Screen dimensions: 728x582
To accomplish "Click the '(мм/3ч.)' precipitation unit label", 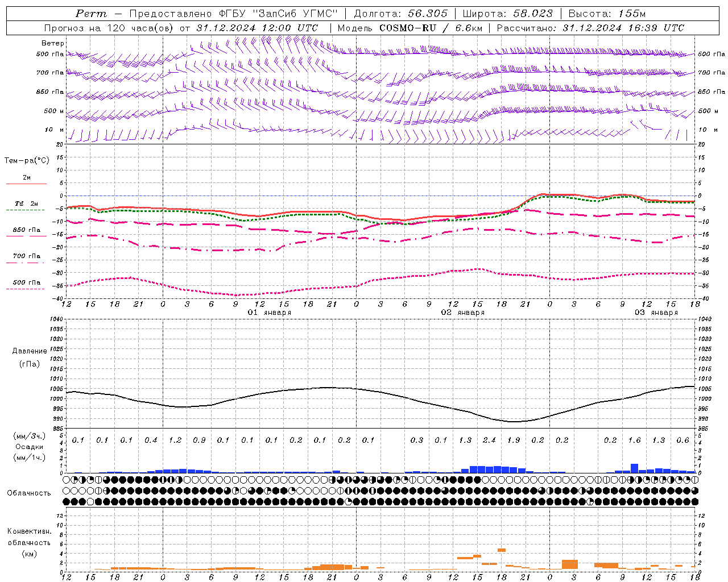I will [x=29, y=436].
